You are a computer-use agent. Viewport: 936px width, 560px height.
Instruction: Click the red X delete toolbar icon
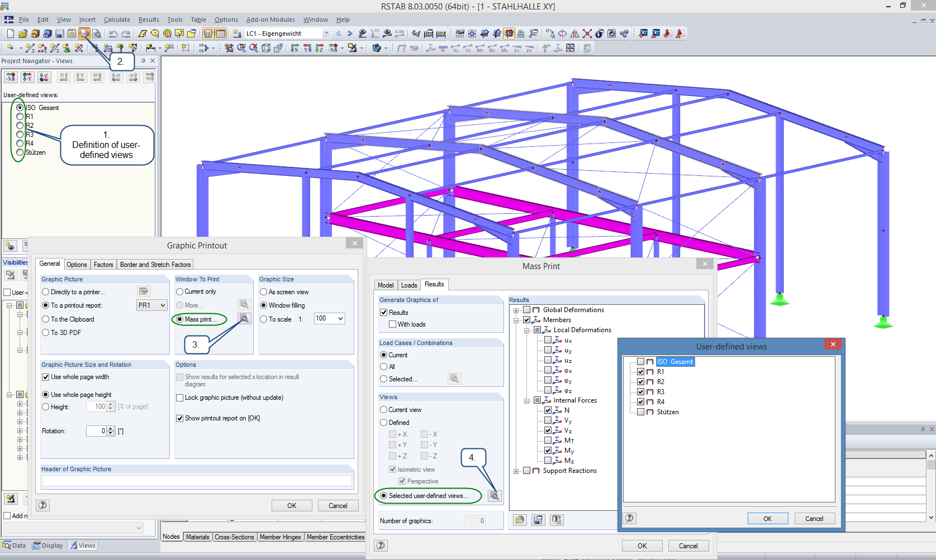pyautogui.click(x=587, y=33)
